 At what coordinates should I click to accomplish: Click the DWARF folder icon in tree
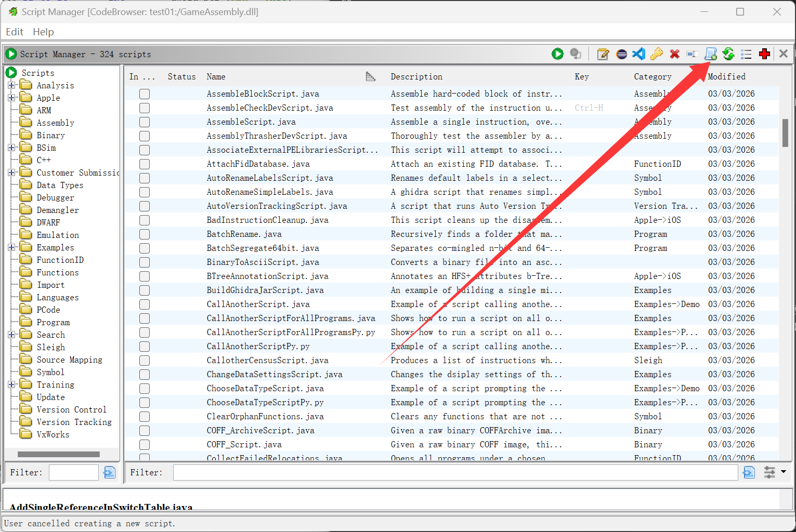click(x=25, y=222)
